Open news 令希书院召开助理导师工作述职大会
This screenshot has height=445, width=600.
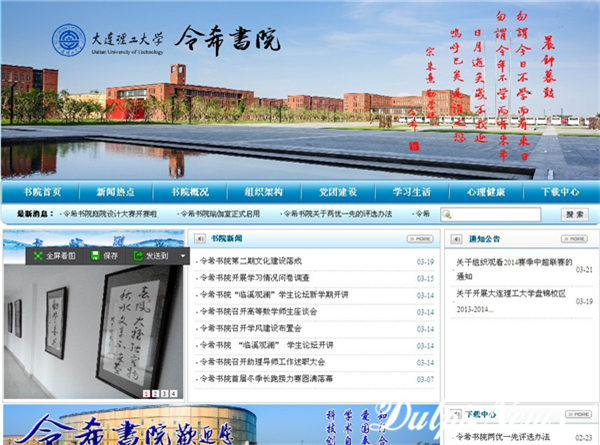tap(262, 362)
